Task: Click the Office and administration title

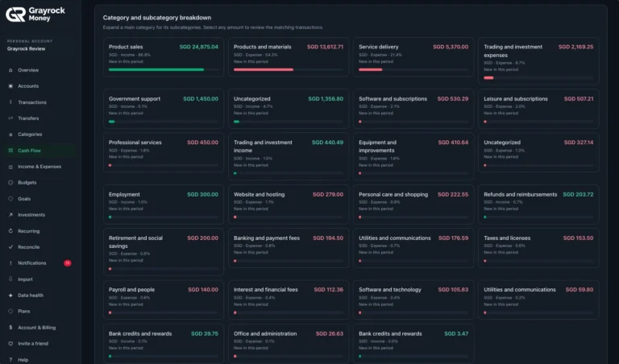Action: (x=265, y=333)
